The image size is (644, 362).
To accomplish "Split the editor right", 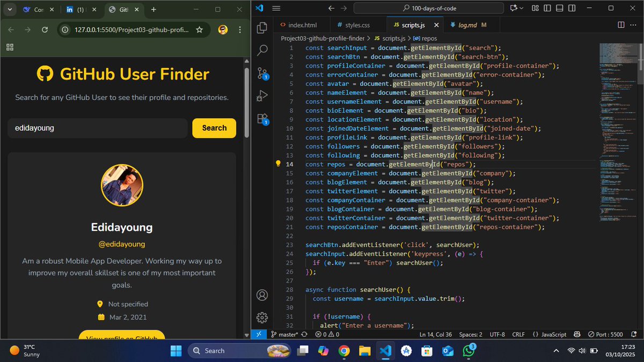I will [621, 25].
